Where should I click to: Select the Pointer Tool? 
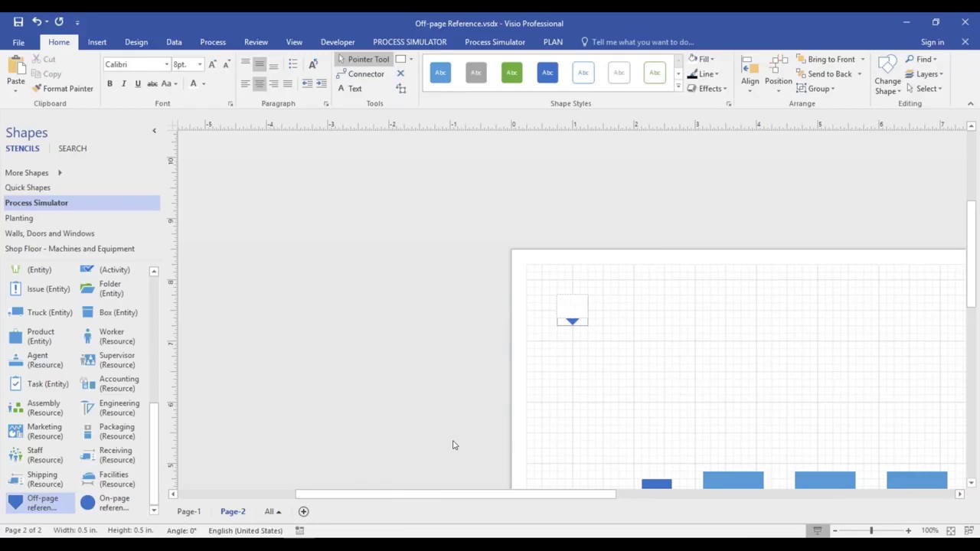pyautogui.click(x=363, y=59)
